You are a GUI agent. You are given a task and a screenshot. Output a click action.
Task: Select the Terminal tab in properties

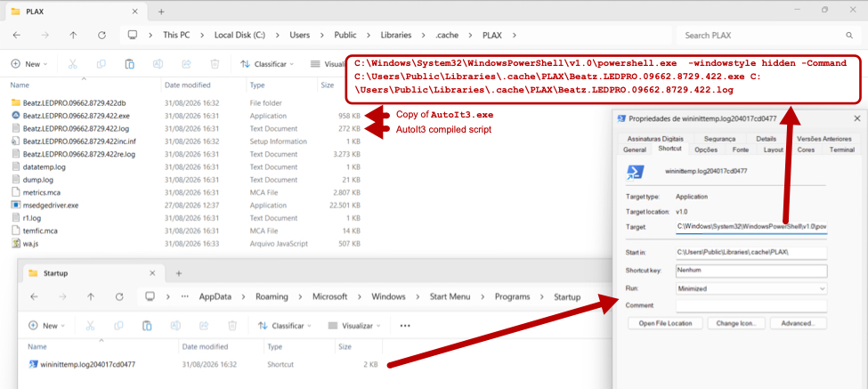(842, 150)
